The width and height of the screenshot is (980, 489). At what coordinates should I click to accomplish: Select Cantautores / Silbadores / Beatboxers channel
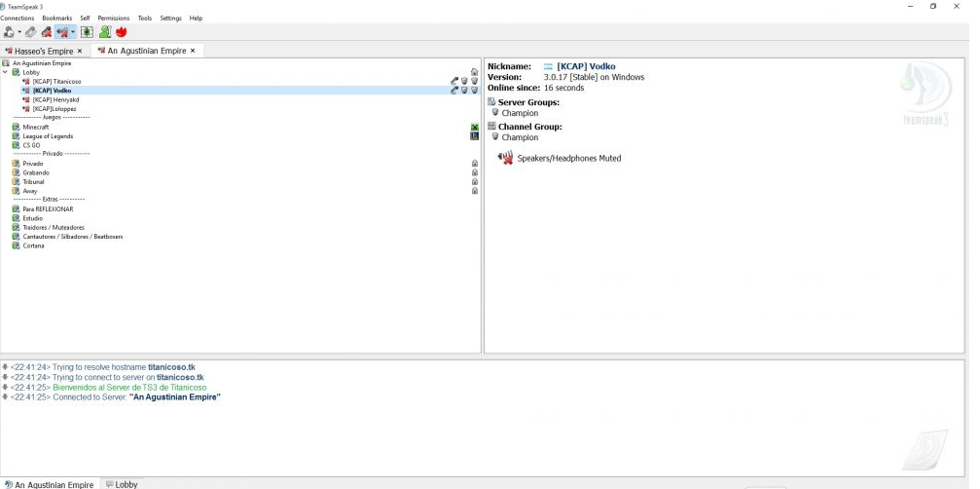click(x=72, y=237)
